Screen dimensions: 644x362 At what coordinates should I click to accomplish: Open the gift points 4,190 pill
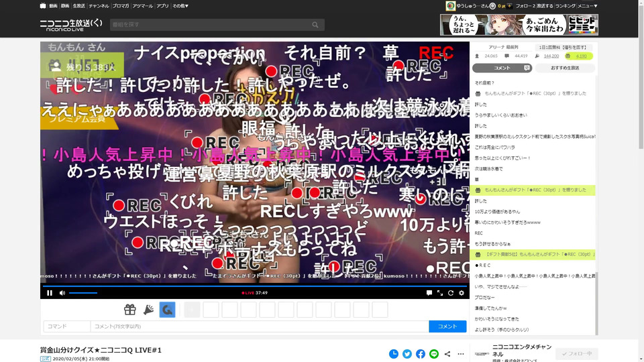(578, 56)
